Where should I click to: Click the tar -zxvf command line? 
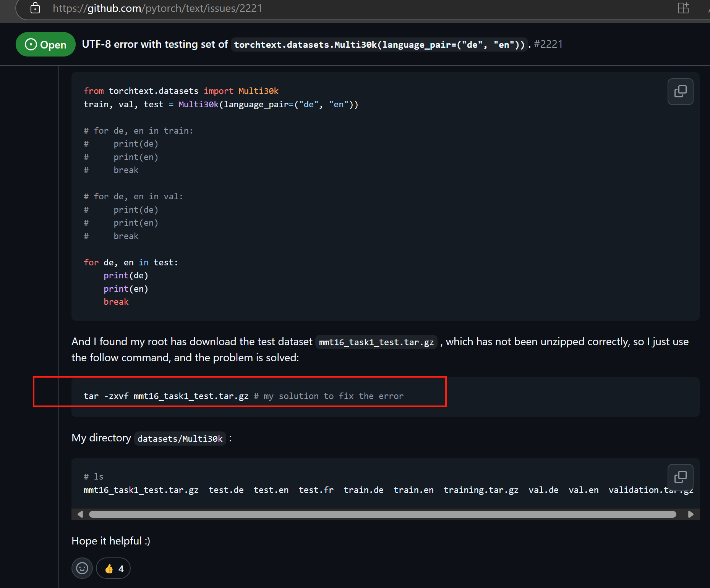[x=243, y=396]
